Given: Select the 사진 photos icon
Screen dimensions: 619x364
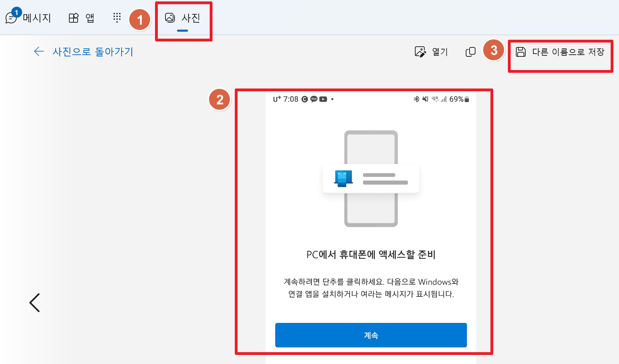Looking at the screenshot, I should 170,18.
